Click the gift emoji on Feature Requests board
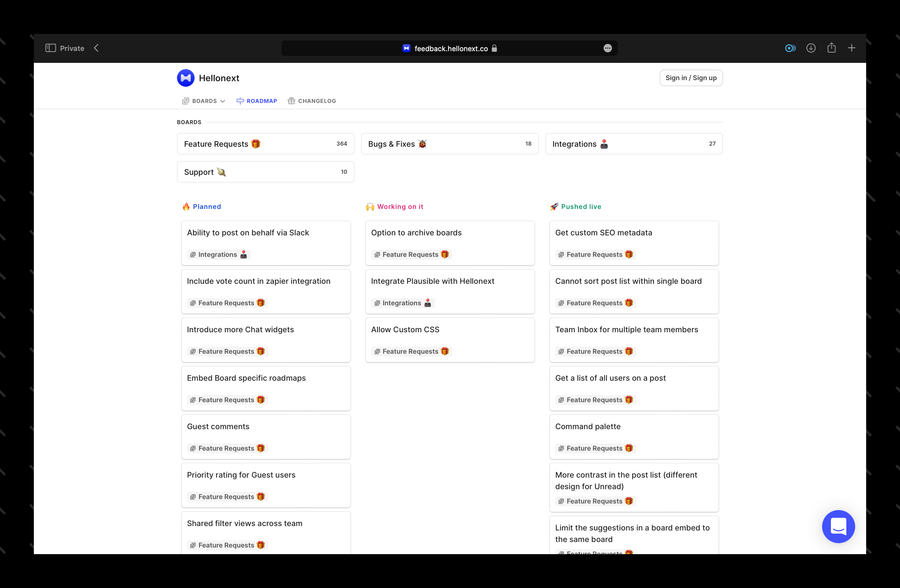Viewport: 900px width, 588px height. click(x=256, y=144)
